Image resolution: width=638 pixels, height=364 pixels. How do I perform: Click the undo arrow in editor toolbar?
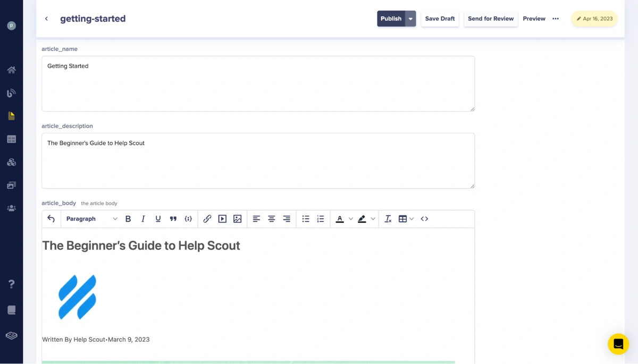tap(51, 219)
